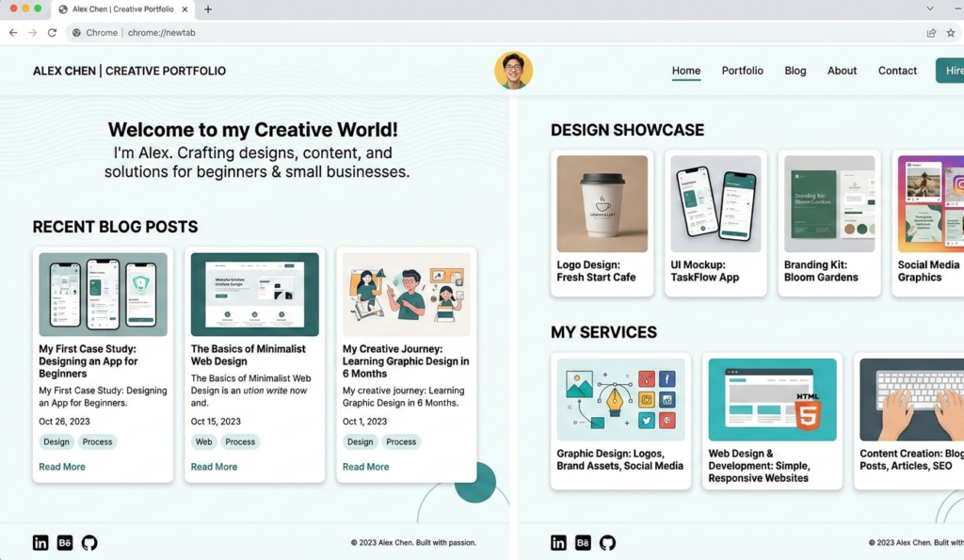Click the browser back arrow
The height and width of the screenshot is (560, 964).
tap(13, 33)
